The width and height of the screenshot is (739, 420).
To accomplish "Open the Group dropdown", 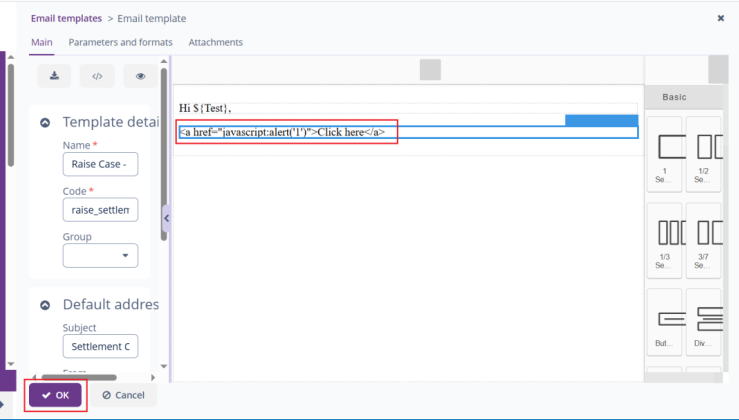I will coord(100,256).
